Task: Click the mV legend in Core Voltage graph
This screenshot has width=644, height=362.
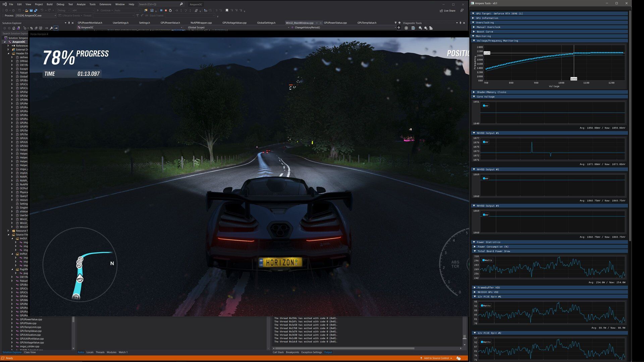Action: pyautogui.click(x=486, y=106)
